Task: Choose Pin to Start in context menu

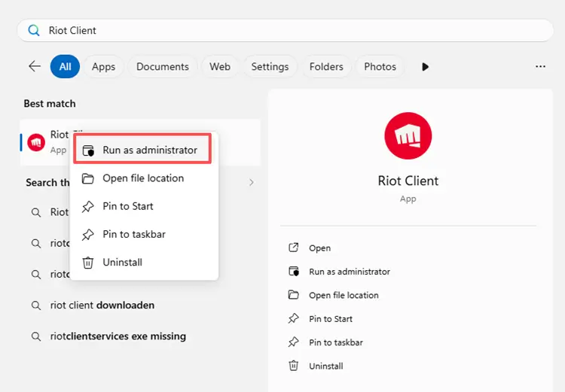Action: coord(144,206)
